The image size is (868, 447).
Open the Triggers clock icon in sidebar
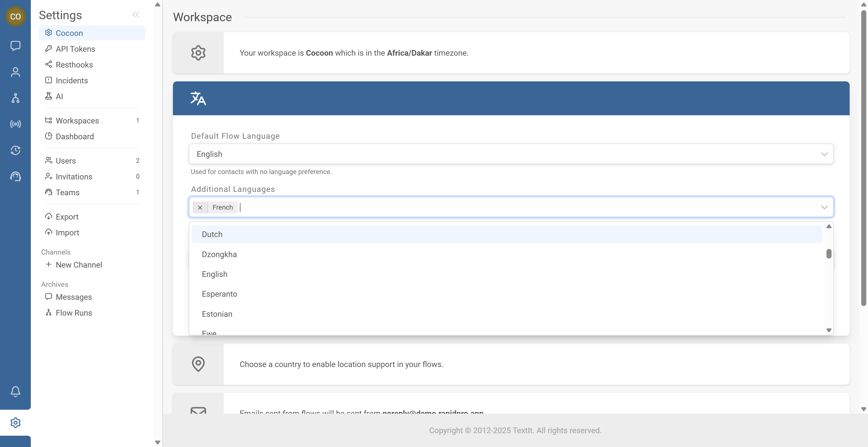click(16, 151)
